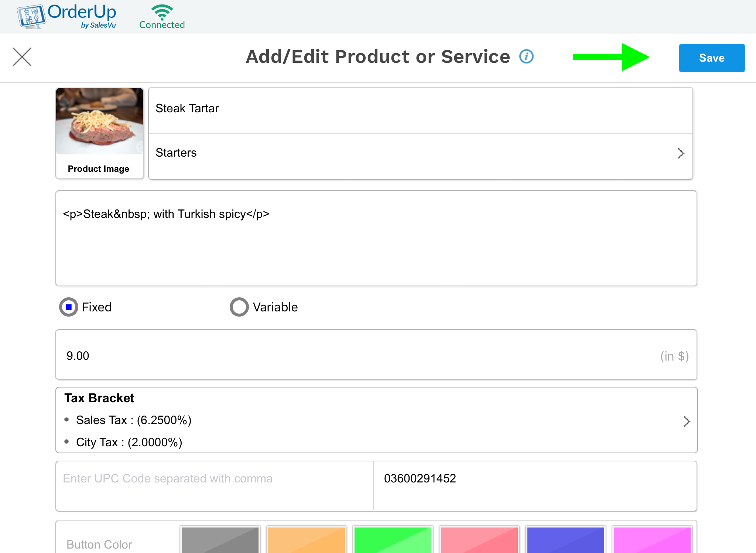Pick the gray button color swatch
756x553 pixels.
(x=220, y=540)
